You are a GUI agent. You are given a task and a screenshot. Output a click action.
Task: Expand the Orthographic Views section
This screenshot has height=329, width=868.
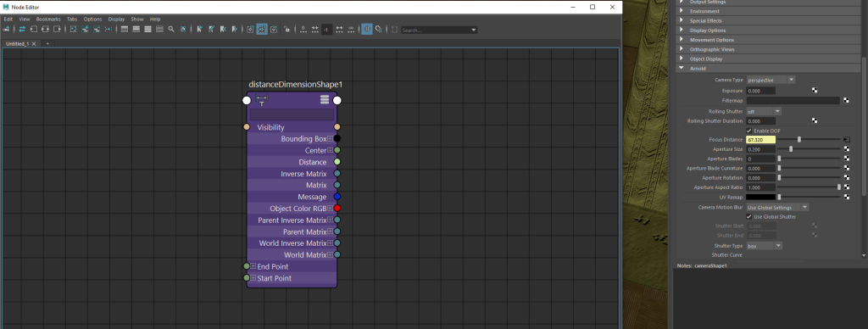click(x=682, y=49)
